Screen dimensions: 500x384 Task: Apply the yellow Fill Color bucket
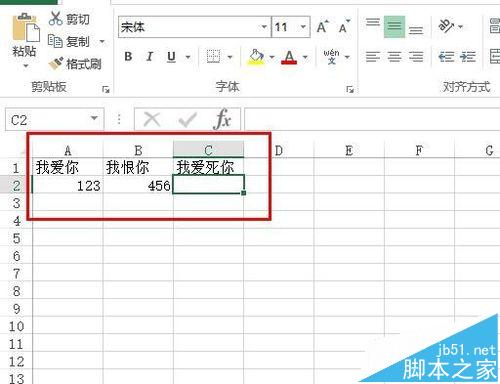pyautogui.click(x=256, y=57)
